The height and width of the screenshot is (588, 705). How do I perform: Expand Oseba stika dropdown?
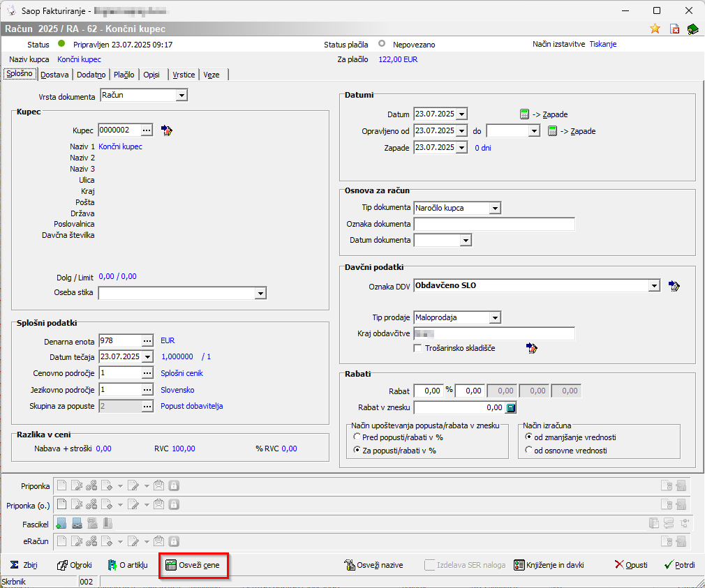point(260,294)
